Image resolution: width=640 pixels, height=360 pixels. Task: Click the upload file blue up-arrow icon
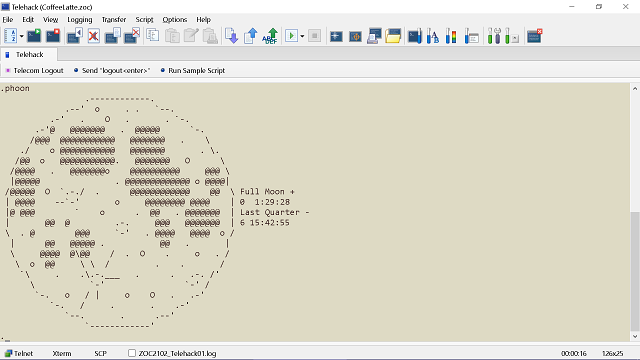tap(251, 36)
